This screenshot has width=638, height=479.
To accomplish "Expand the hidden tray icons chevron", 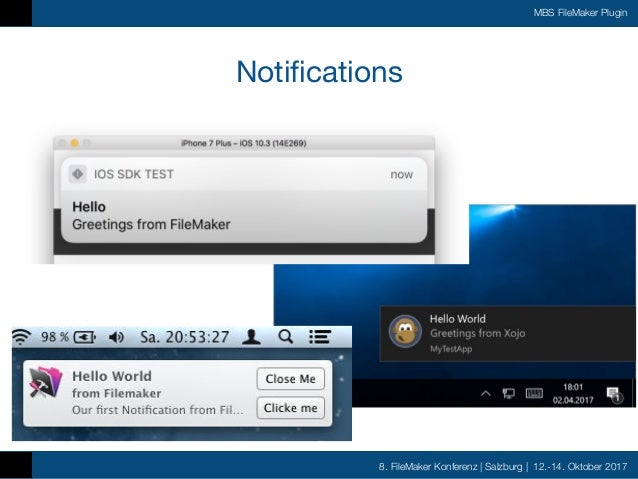I will click(x=485, y=394).
